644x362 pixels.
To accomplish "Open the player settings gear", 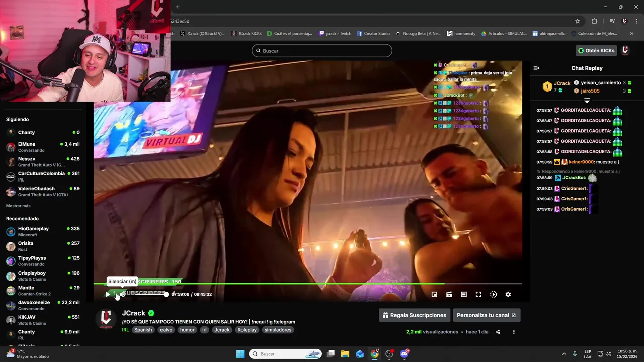I will pyautogui.click(x=508, y=294).
